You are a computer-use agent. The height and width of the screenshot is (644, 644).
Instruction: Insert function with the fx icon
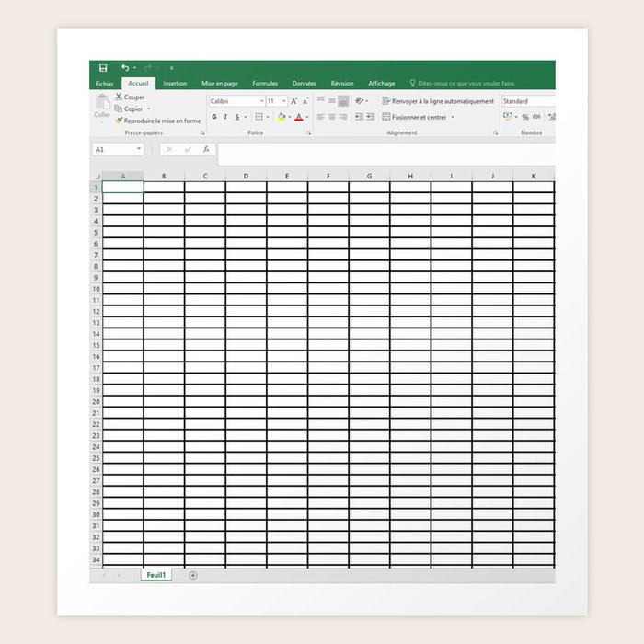(206, 149)
